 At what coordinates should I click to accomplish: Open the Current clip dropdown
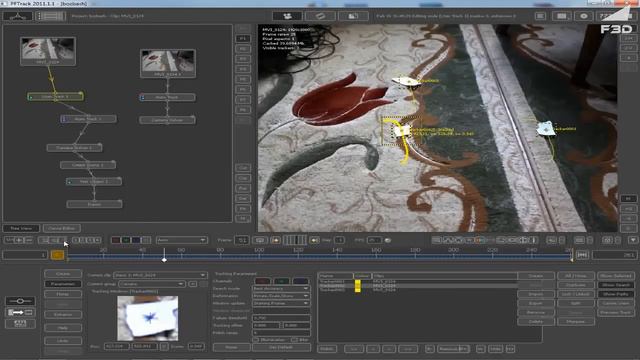click(160, 275)
